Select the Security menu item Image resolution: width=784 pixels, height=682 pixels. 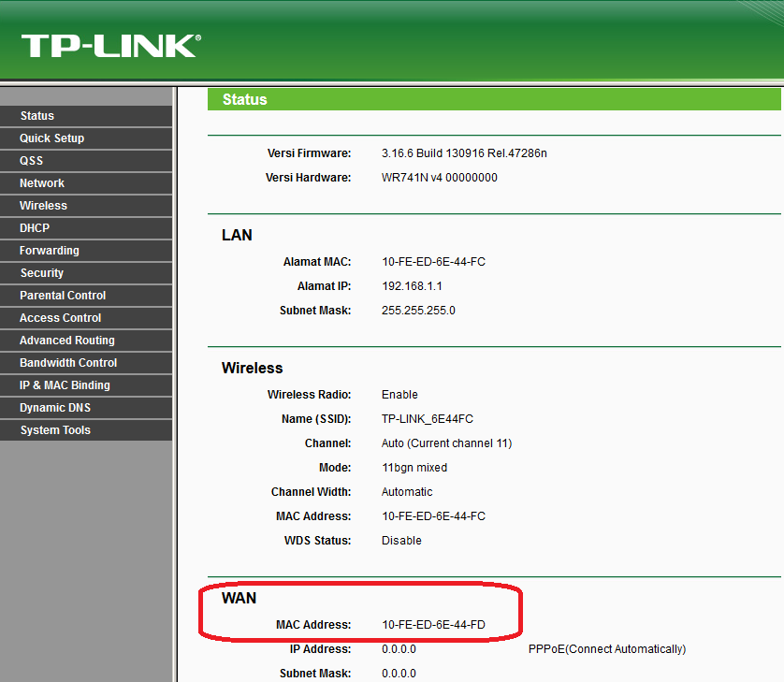click(86, 273)
